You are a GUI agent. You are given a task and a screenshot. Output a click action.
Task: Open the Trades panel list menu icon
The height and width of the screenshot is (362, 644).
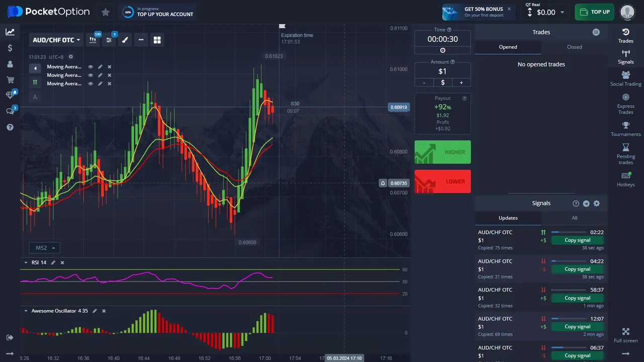coord(596,32)
